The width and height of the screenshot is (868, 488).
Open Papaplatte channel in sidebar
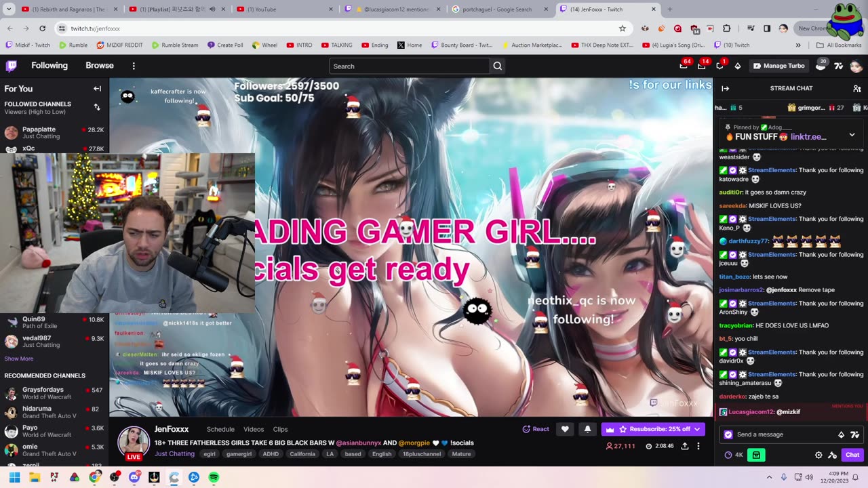click(54, 133)
